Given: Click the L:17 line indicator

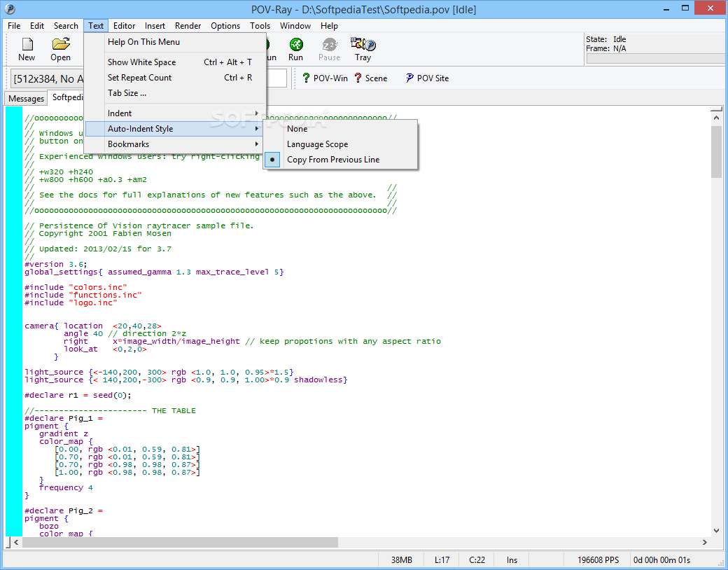Looking at the screenshot, I should 442,559.
